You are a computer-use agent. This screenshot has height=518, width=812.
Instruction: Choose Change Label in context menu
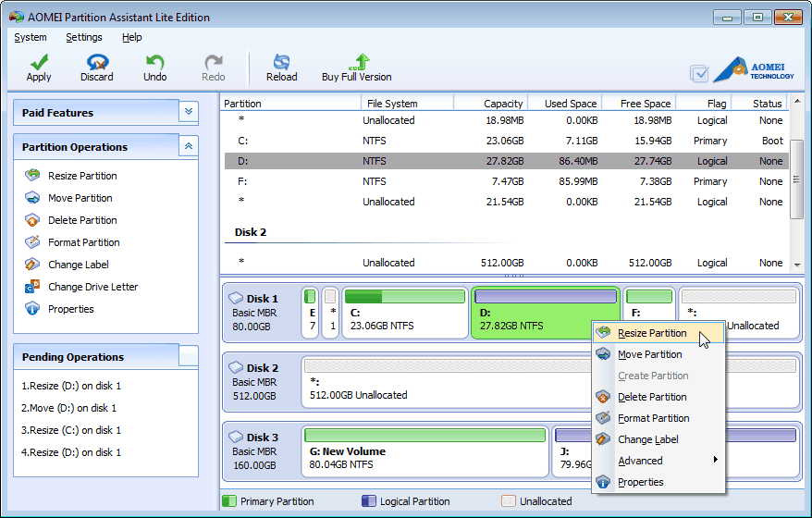[658, 439]
